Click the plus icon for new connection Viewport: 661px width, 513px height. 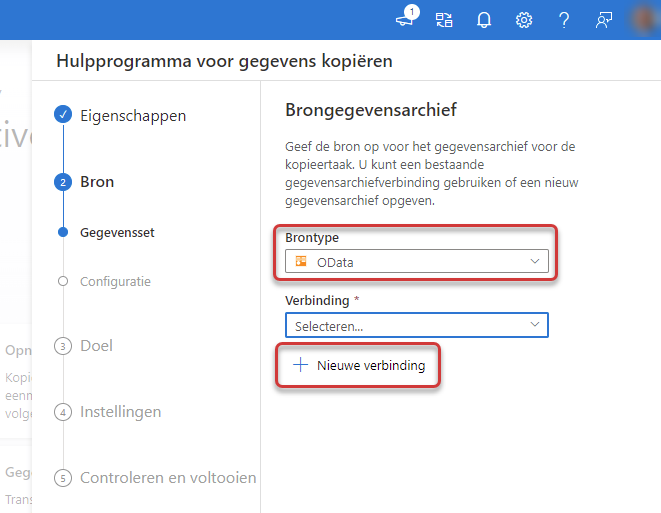click(301, 365)
